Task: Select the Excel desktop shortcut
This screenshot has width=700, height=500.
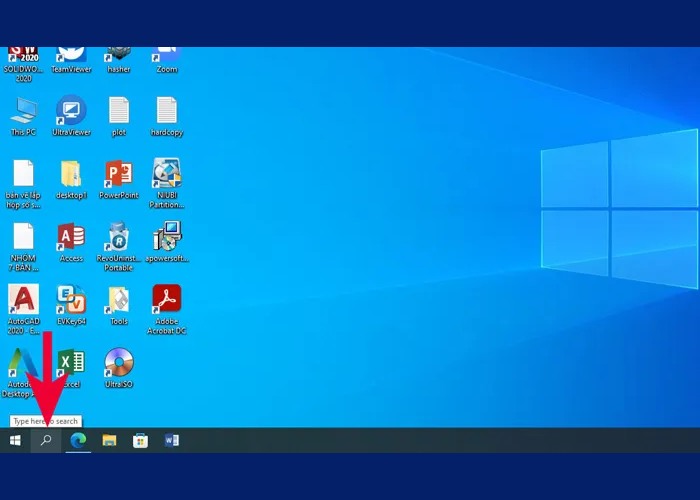Action: click(71, 363)
